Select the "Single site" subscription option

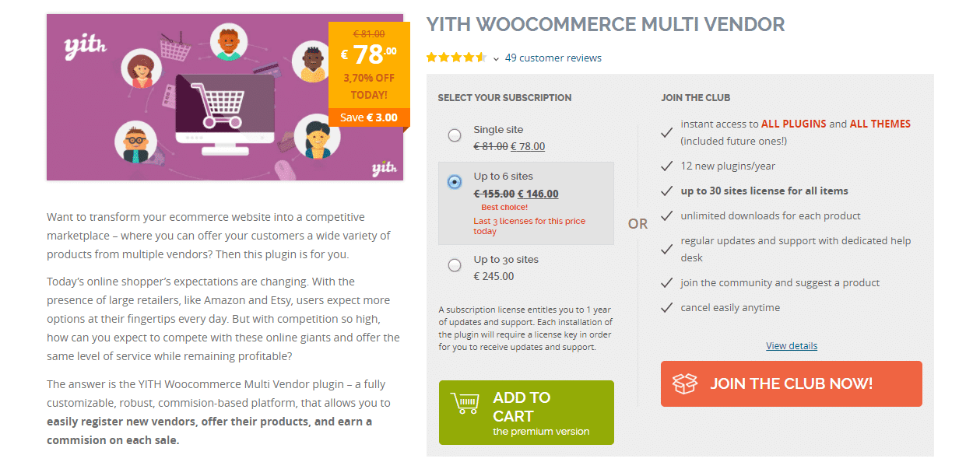[454, 135]
